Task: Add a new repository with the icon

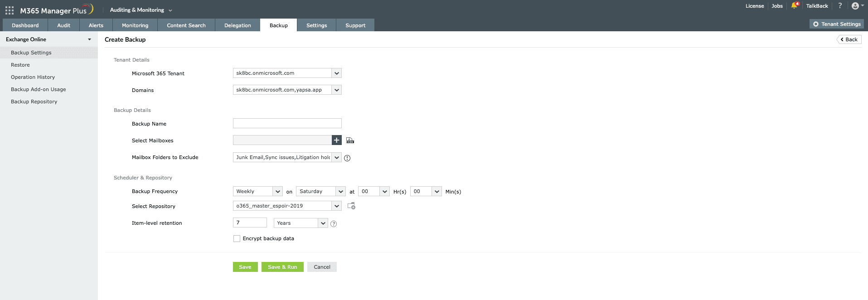Action: [x=351, y=206]
